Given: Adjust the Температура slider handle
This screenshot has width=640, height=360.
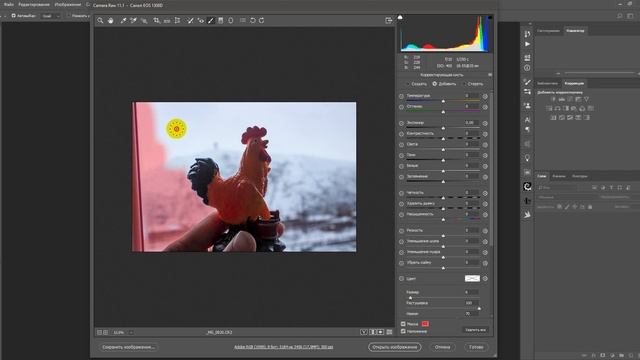Looking at the screenshot, I should tap(443, 101).
